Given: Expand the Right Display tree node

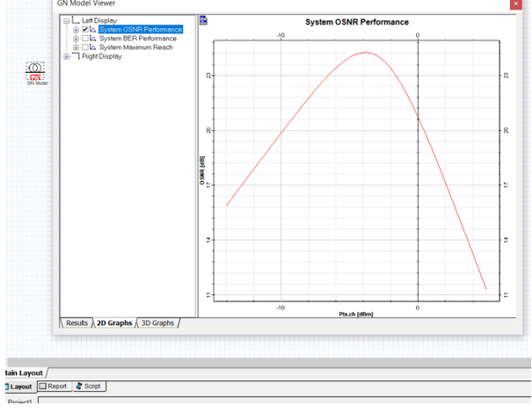Looking at the screenshot, I should coord(67,56).
